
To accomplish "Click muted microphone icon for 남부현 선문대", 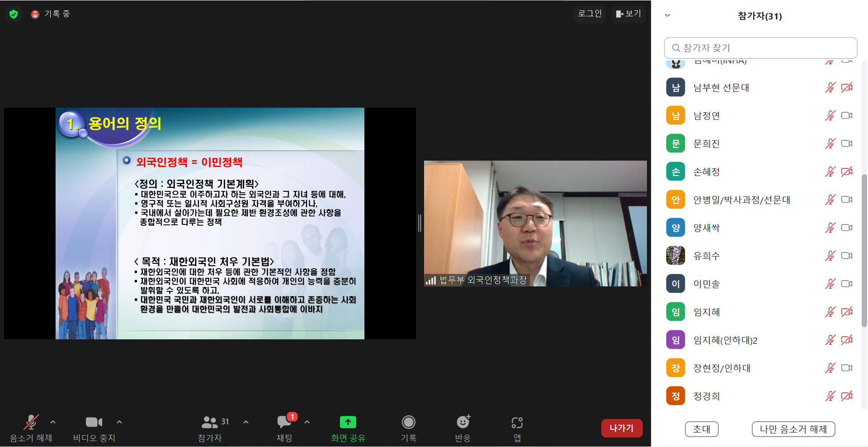I will pos(830,87).
